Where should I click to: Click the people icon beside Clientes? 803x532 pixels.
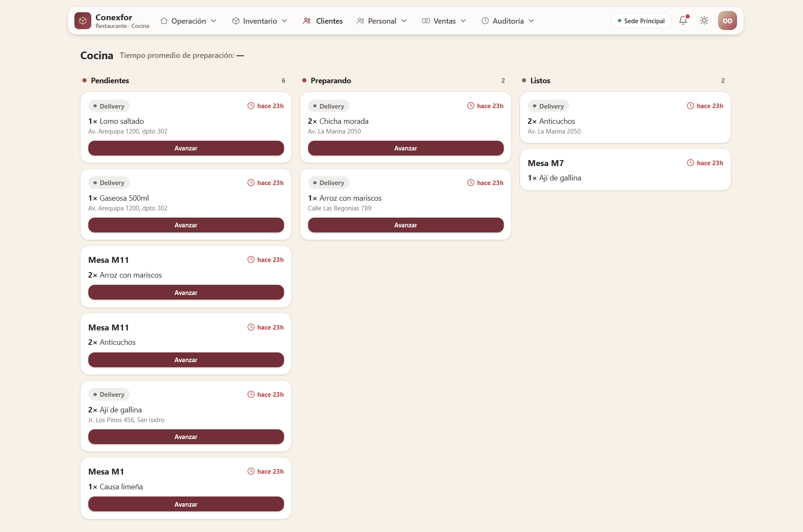click(307, 21)
